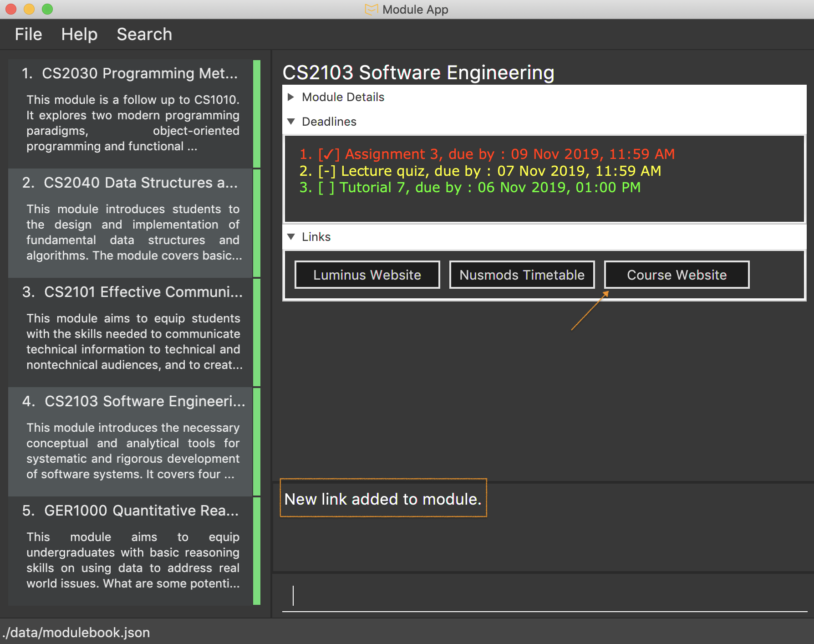The width and height of the screenshot is (814, 644).
Task: Click the 'New link added to module.' message
Action: point(383,499)
